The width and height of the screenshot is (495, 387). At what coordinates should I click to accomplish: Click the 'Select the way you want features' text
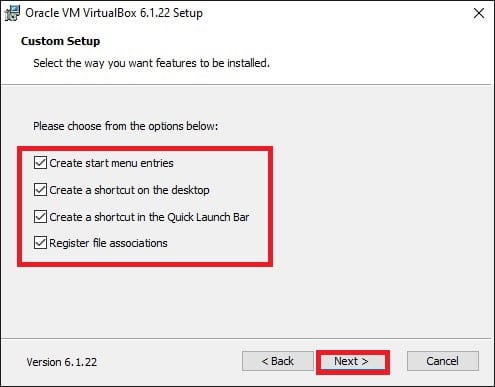(151, 63)
